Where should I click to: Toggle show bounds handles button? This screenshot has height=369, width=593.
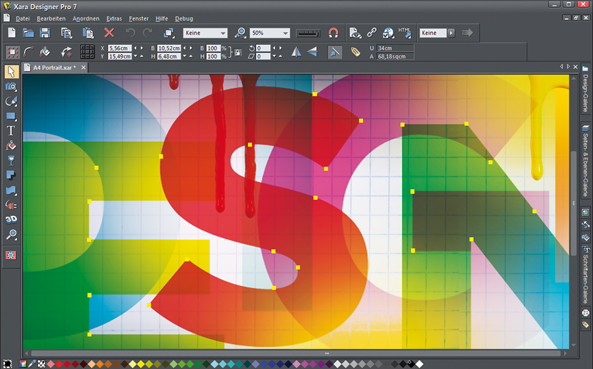(12, 52)
